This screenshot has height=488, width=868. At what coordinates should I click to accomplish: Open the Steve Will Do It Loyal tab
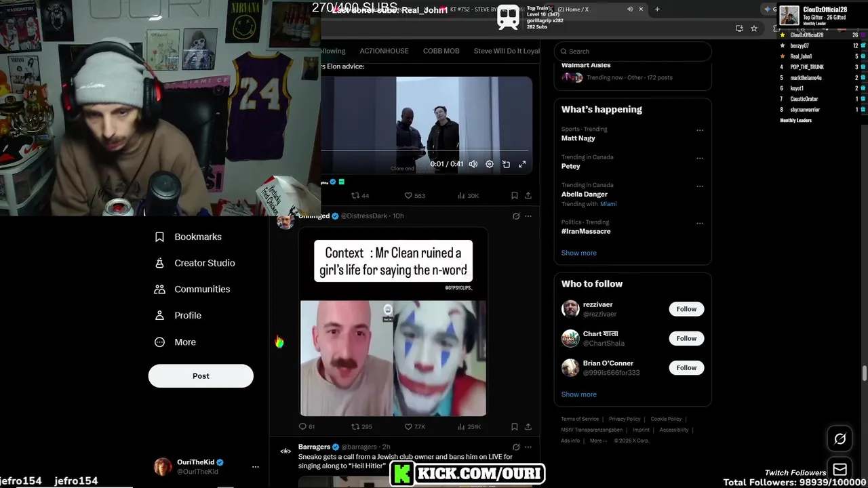point(507,51)
